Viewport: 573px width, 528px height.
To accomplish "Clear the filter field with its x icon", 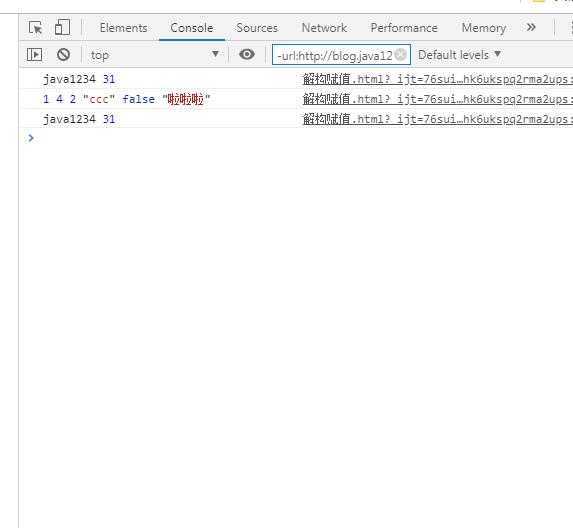I will [x=401, y=54].
